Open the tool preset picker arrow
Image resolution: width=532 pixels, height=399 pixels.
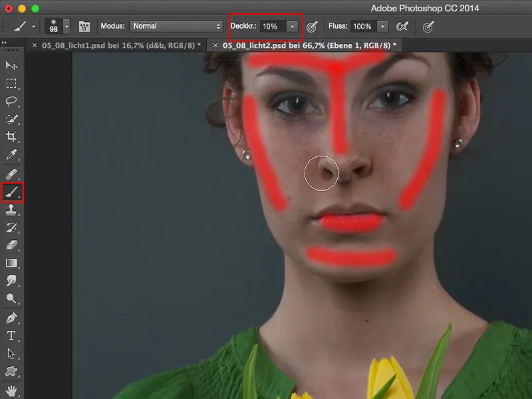pyautogui.click(x=33, y=27)
